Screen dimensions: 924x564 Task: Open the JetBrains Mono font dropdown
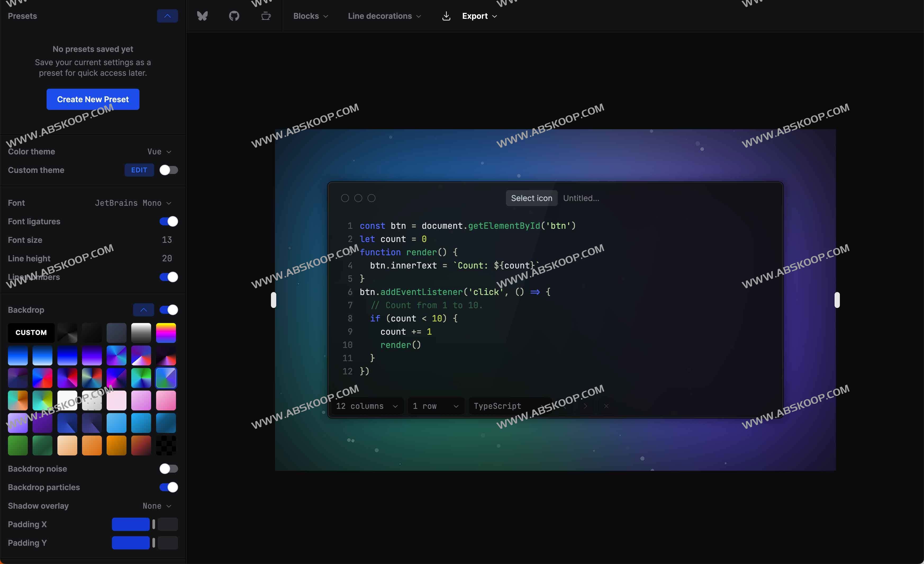click(133, 203)
